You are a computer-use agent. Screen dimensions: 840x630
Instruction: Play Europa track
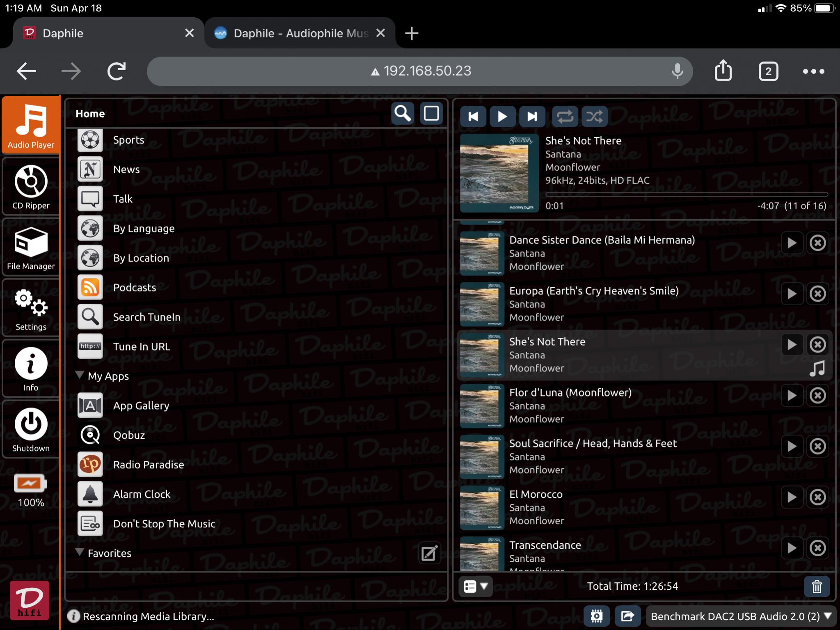(792, 294)
